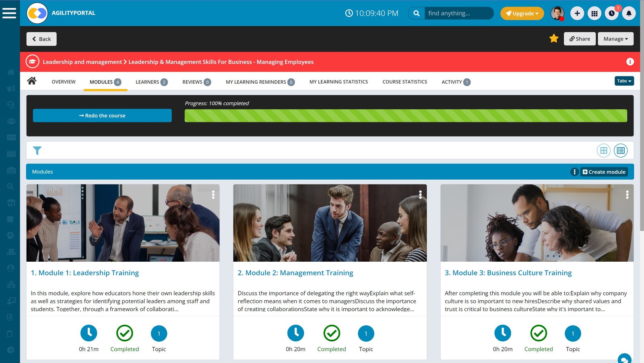Switch to list view layout
644x363 pixels.
click(620, 150)
